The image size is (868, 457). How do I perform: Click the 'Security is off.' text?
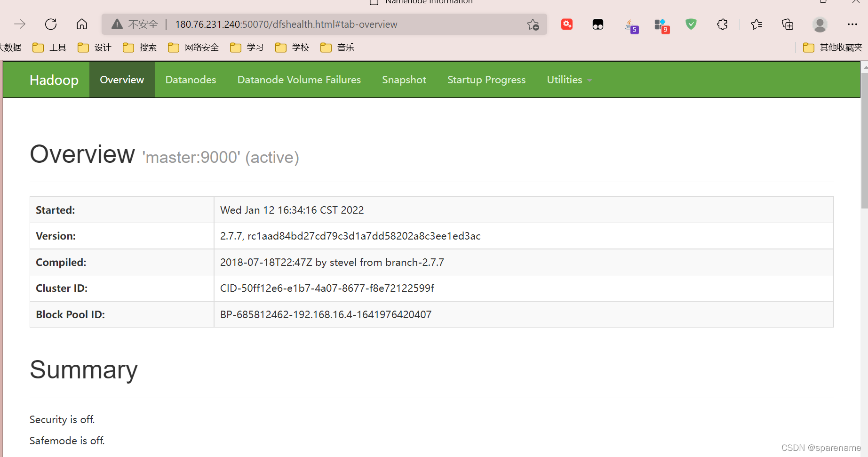62,419
